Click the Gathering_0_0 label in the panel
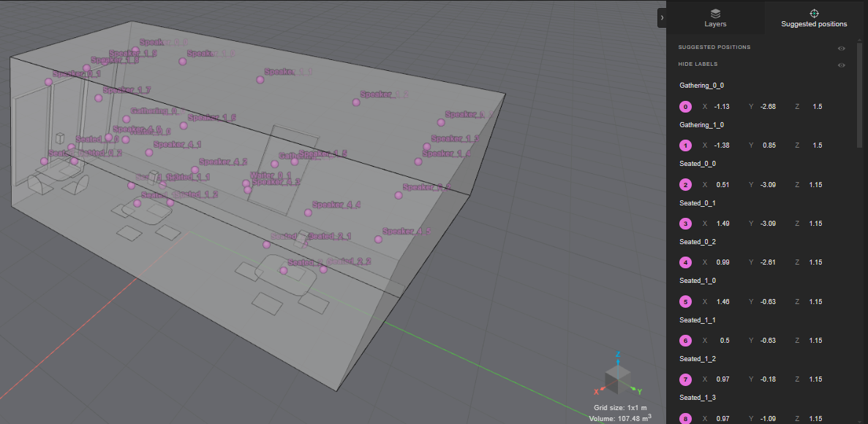Image resolution: width=868 pixels, height=424 pixels. pos(701,86)
